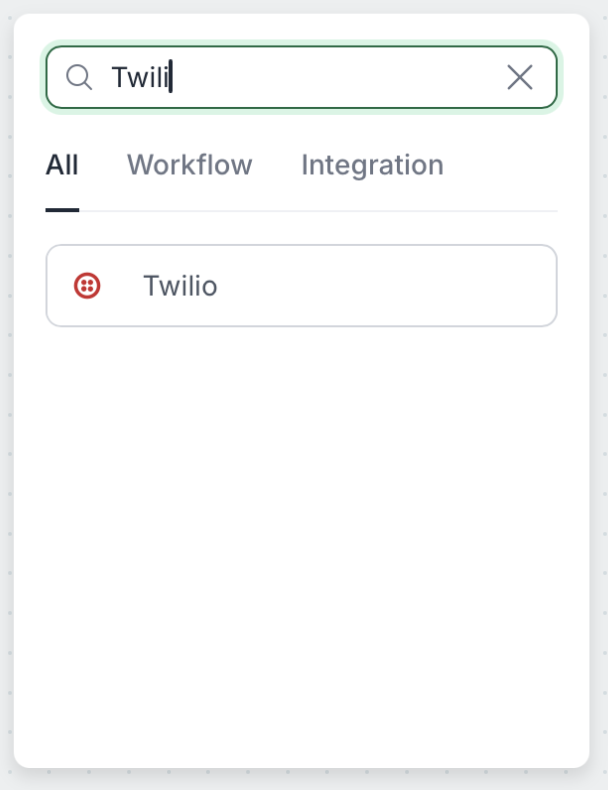Viewport: 608px width, 790px height.
Task: Click inside the green-outlined search bar
Action: point(300,77)
